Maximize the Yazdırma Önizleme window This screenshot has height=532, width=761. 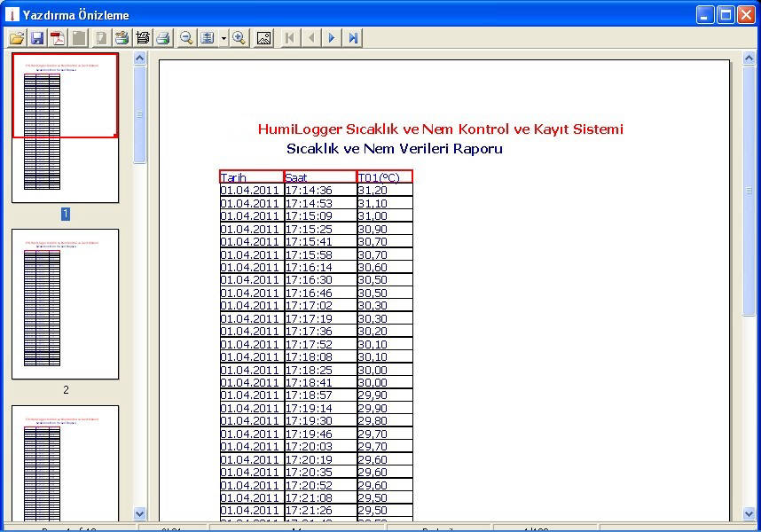tap(726, 15)
